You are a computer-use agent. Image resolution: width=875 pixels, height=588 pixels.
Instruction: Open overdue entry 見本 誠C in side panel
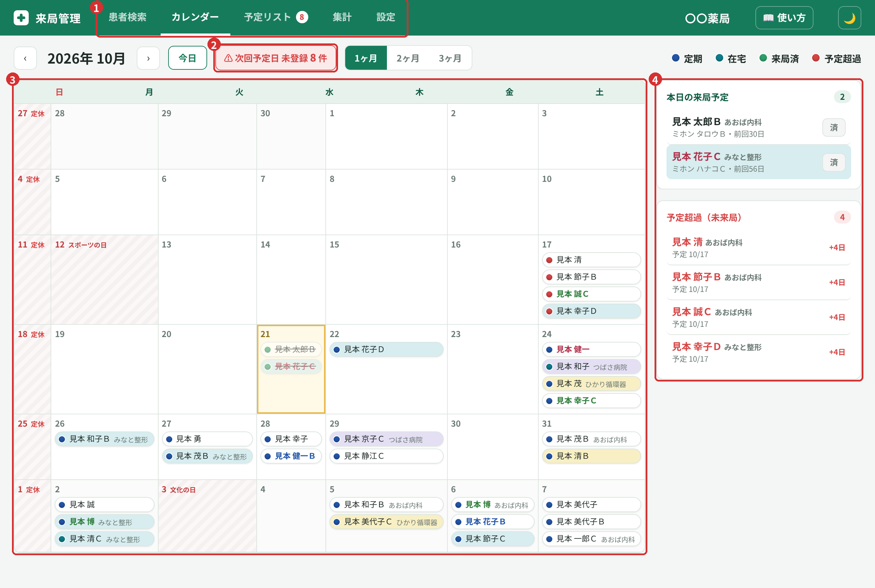[758, 317]
